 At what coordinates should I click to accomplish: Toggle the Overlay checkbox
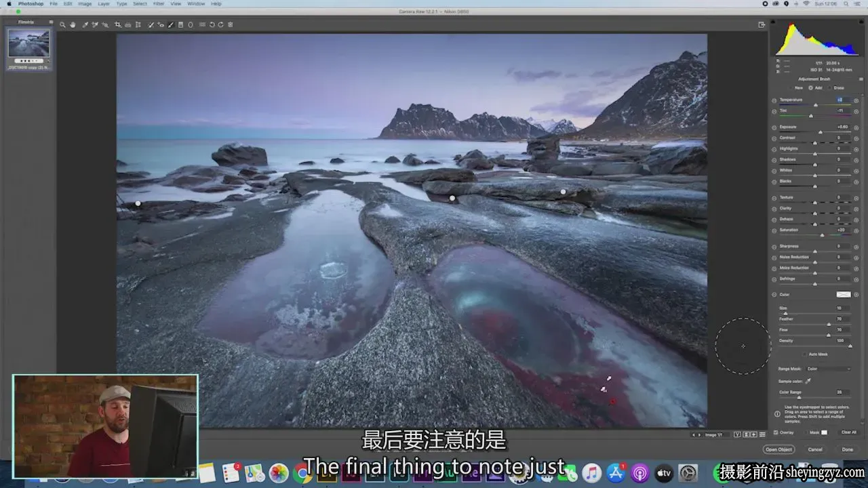[x=776, y=432]
